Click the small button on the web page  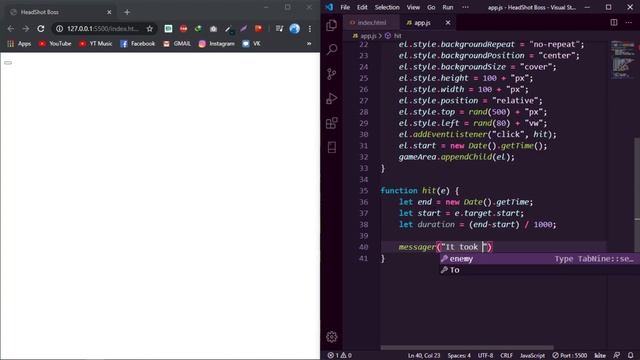tap(8, 63)
